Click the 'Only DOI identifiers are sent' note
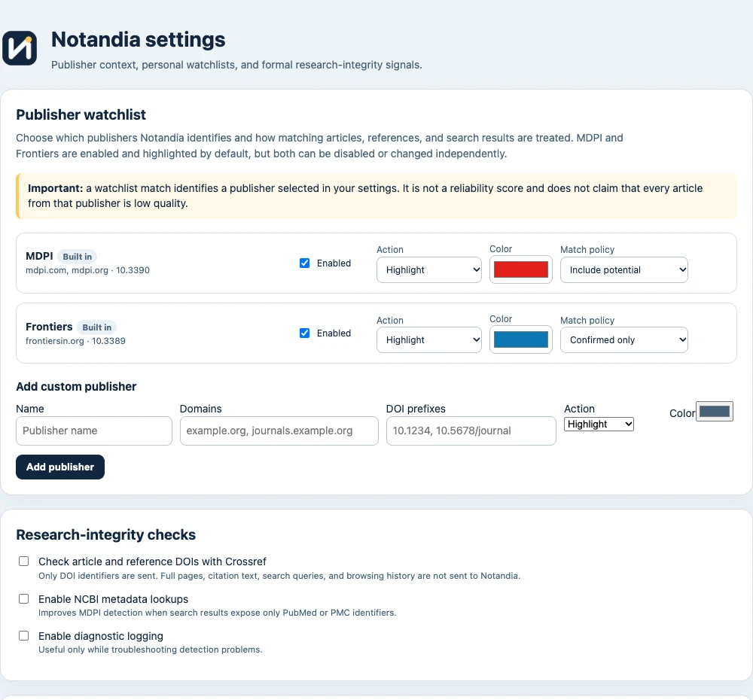 [x=279, y=576]
